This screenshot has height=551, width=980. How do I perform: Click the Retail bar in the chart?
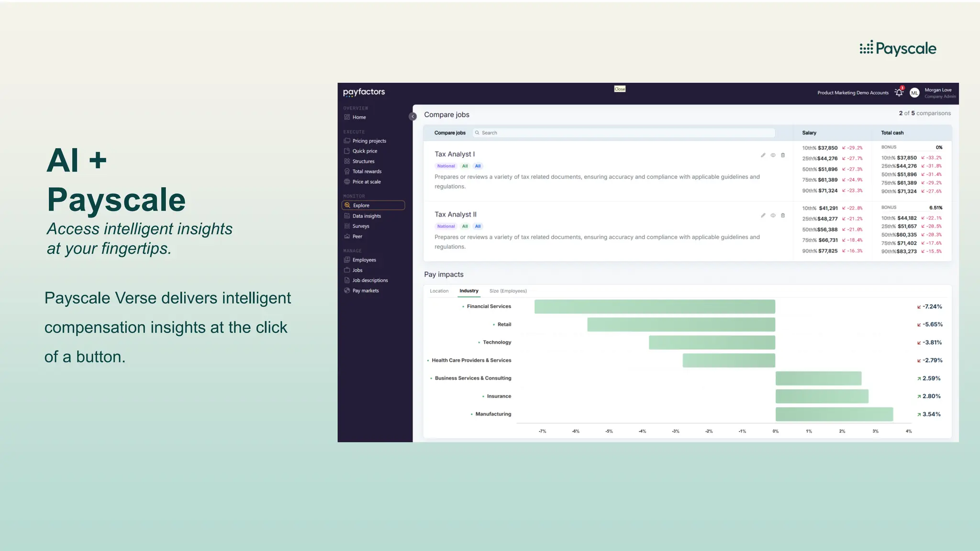click(x=681, y=325)
